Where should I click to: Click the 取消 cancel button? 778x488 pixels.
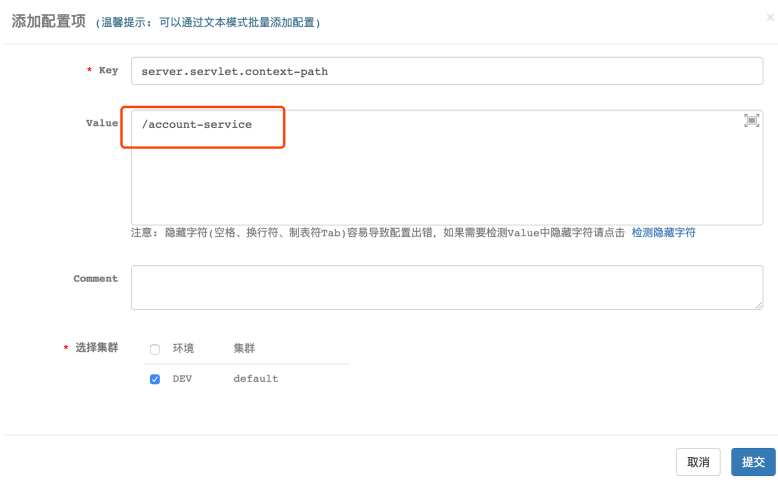click(698, 462)
